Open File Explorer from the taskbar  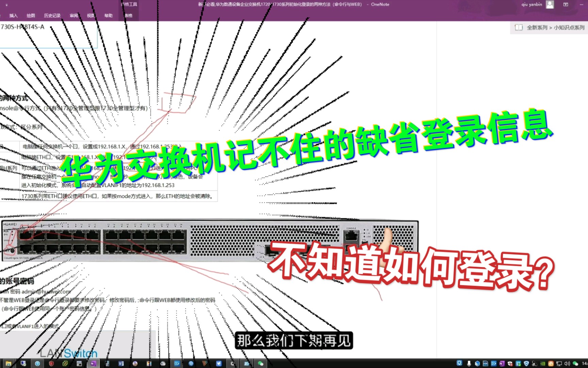point(7,364)
